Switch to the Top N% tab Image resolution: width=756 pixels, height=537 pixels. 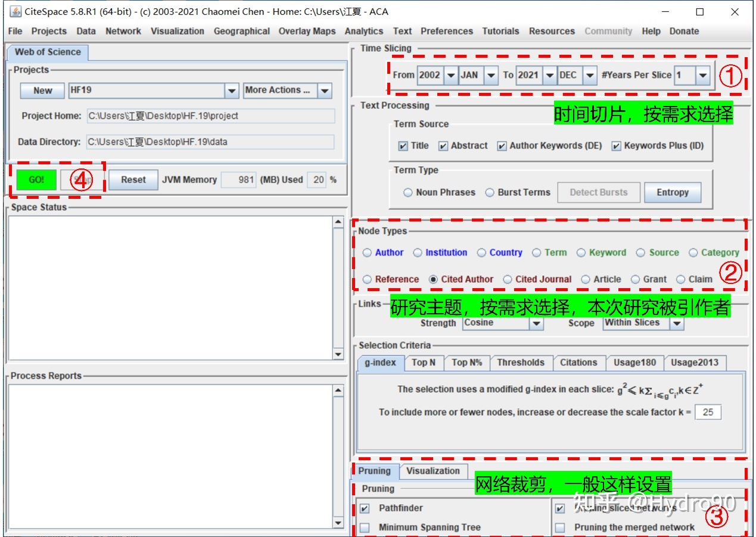click(x=467, y=363)
